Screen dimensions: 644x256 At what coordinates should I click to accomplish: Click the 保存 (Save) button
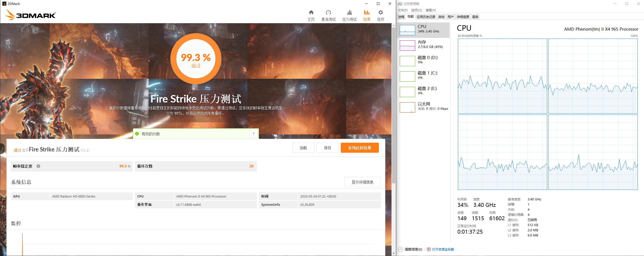[328, 148]
